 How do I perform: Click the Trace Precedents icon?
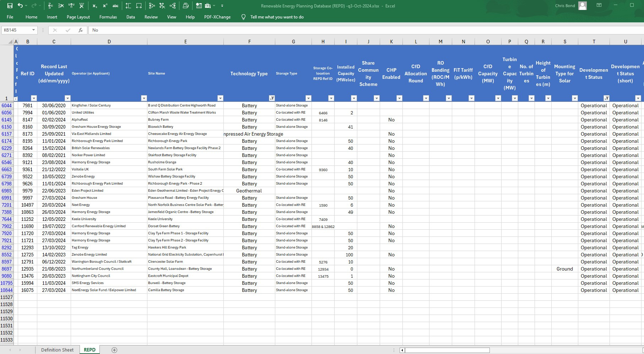tap(152, 6)
